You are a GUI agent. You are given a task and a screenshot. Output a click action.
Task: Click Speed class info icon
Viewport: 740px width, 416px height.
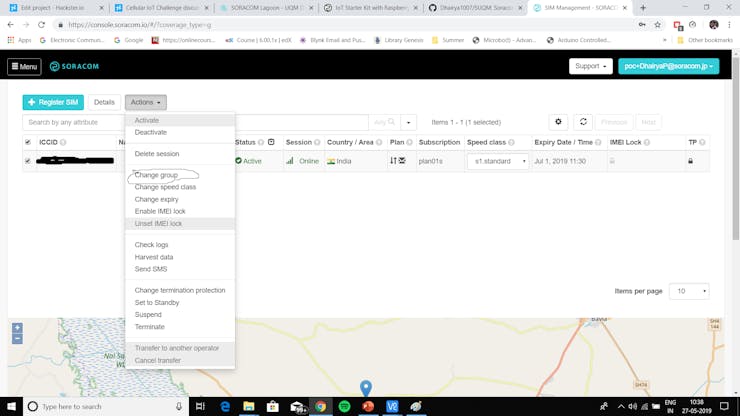coord(512,143)
